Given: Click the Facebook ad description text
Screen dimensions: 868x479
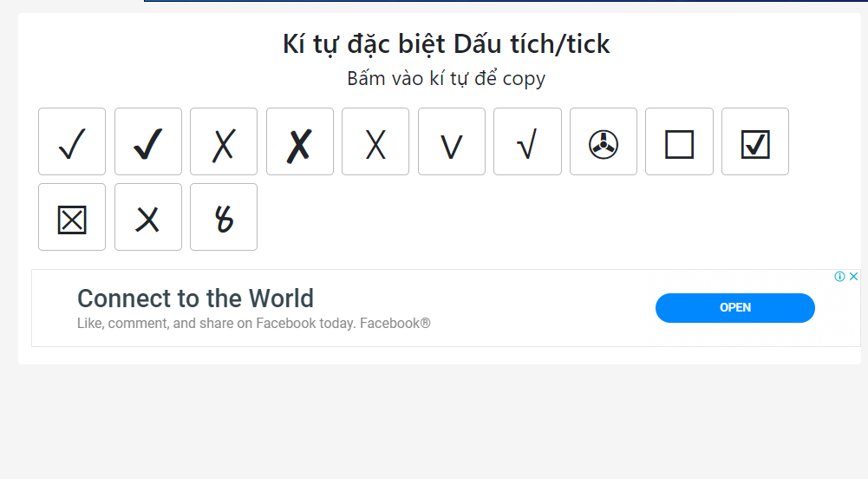Looking at the screenshot, I should point(253,324).
